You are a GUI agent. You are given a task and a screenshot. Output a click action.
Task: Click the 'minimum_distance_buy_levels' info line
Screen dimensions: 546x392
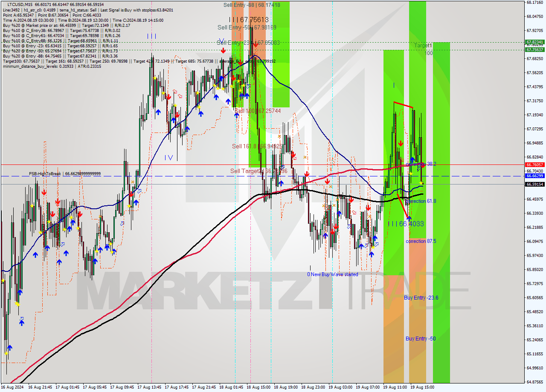pyautogui.click(x=52, y=66)
